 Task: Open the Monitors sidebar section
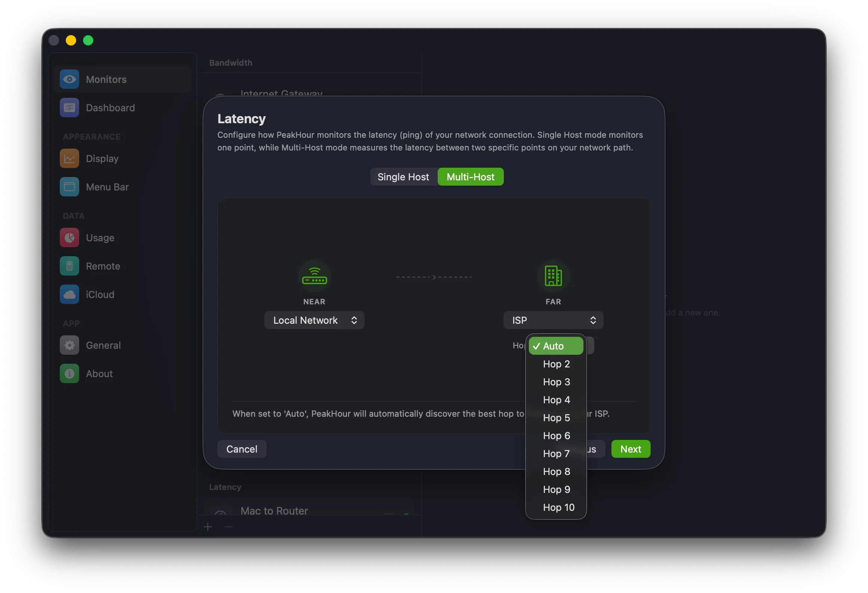pyautogui.click(x=123, y=79)
